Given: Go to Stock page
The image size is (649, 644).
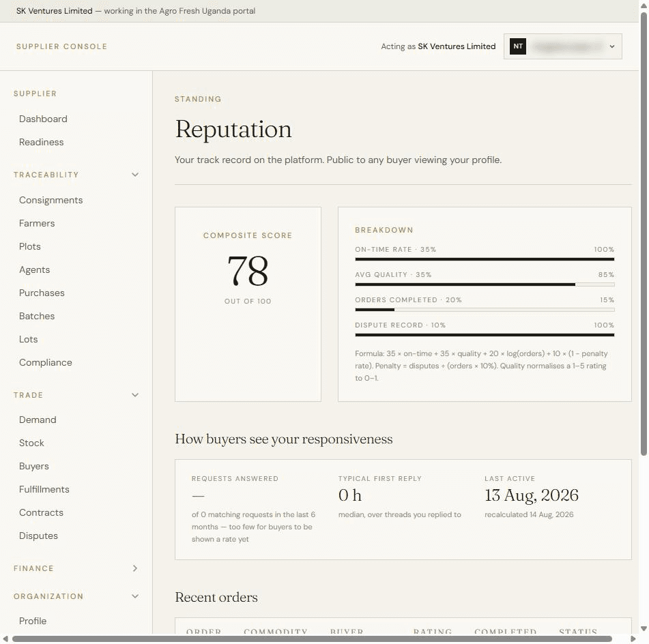Looking at the screenshot, I should pos(31,443).
